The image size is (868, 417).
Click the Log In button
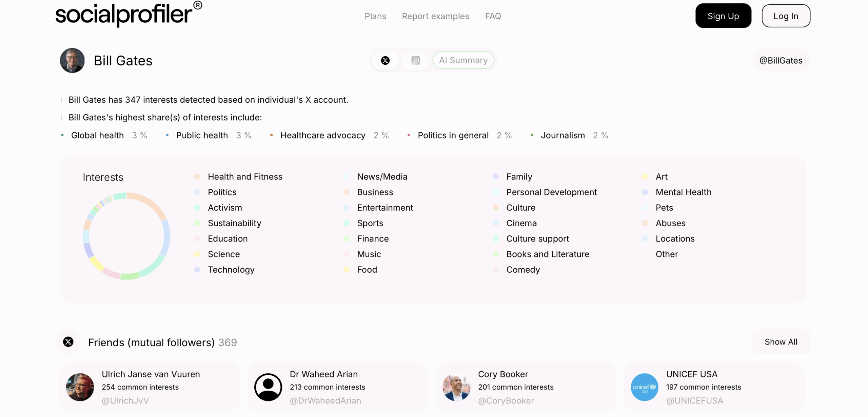pyautogui.click(x=786, y=16)
